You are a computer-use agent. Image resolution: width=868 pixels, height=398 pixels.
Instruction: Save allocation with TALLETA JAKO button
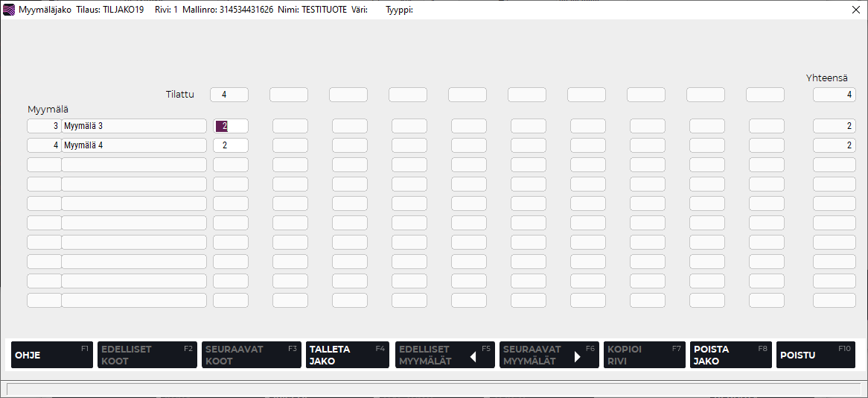point(347,355)
